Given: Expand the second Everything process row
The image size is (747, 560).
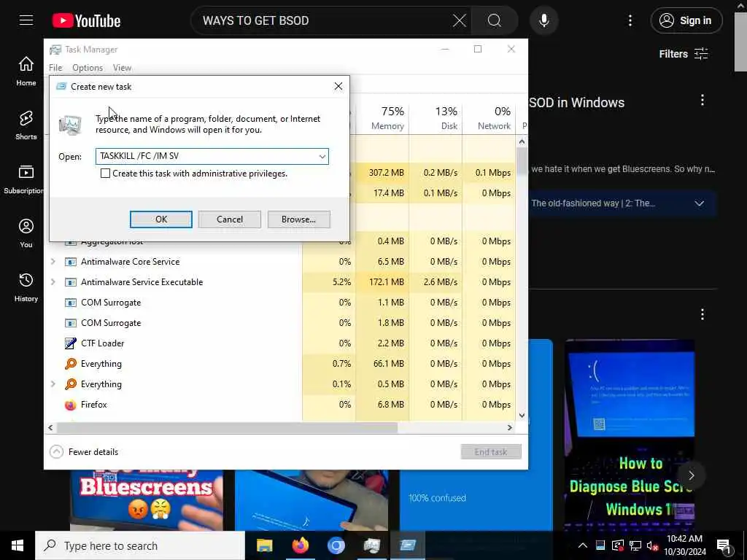Looking at the screenshot, I should point(53,384).
